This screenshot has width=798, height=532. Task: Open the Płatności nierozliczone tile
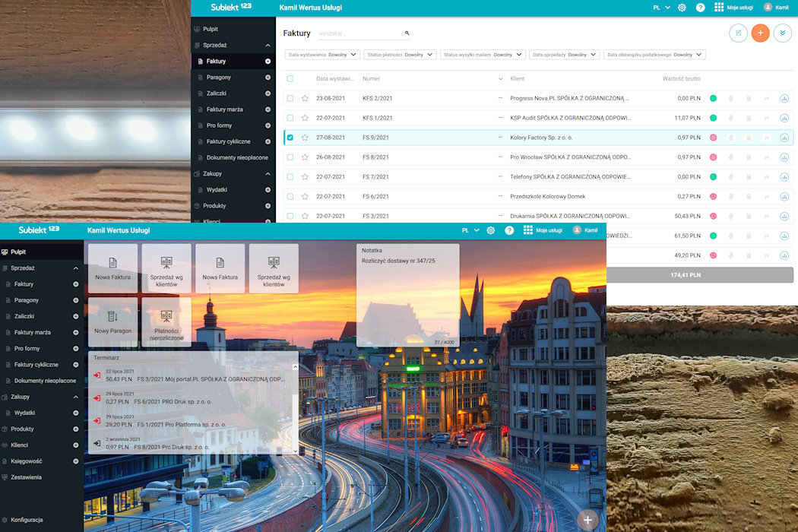coord(166,322)
